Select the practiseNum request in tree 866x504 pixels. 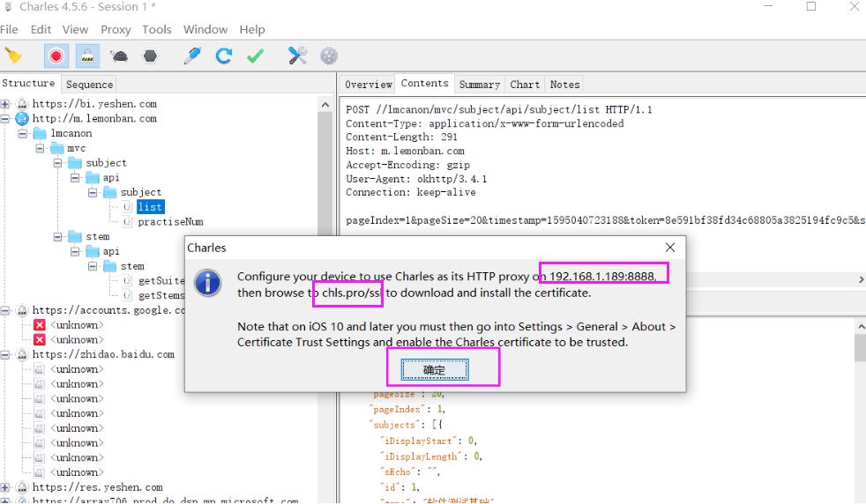[170, 222]
